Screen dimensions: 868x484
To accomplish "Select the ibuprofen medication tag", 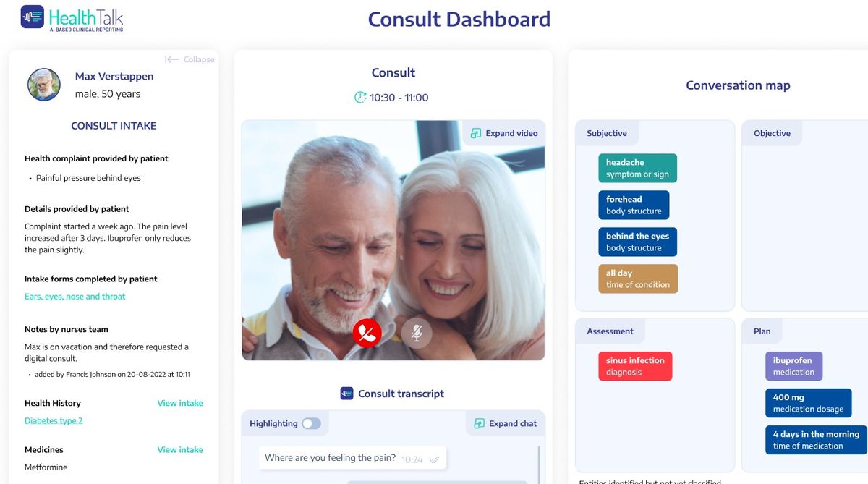I will [793, 366].
